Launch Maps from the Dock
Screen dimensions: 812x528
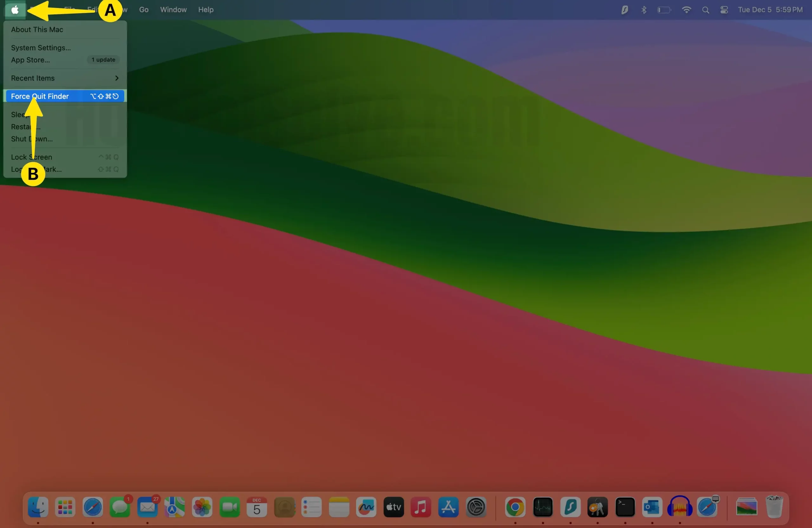pyautogui.click(x=175, y=507)
